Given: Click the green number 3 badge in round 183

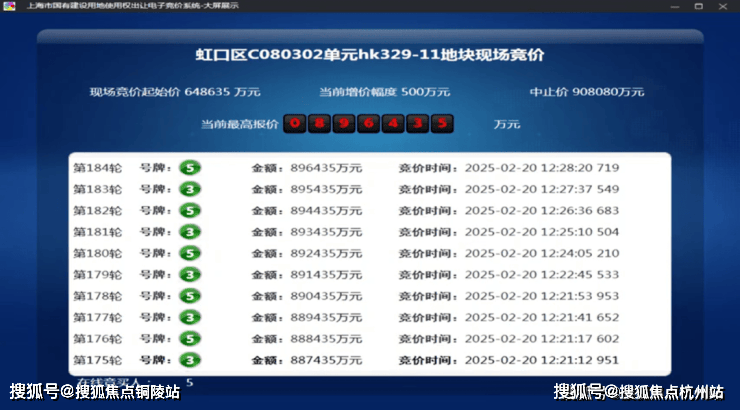Looking at the screenshot, I should [190, 189].
